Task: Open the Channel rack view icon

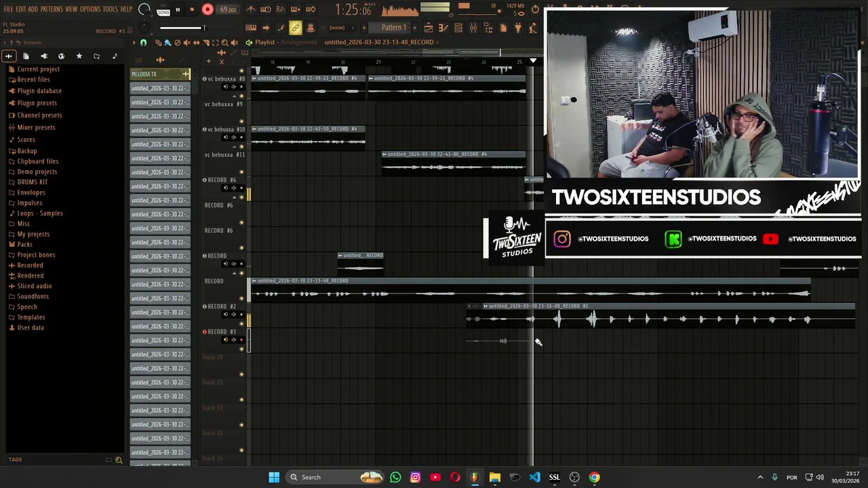Action: [x=458, y=28]
